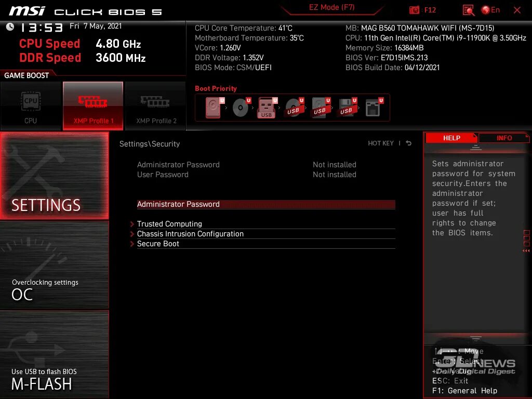Select the optical disc boot priority icon
The height and width of the screenshot is (399, 532).
tap(241, 108)
